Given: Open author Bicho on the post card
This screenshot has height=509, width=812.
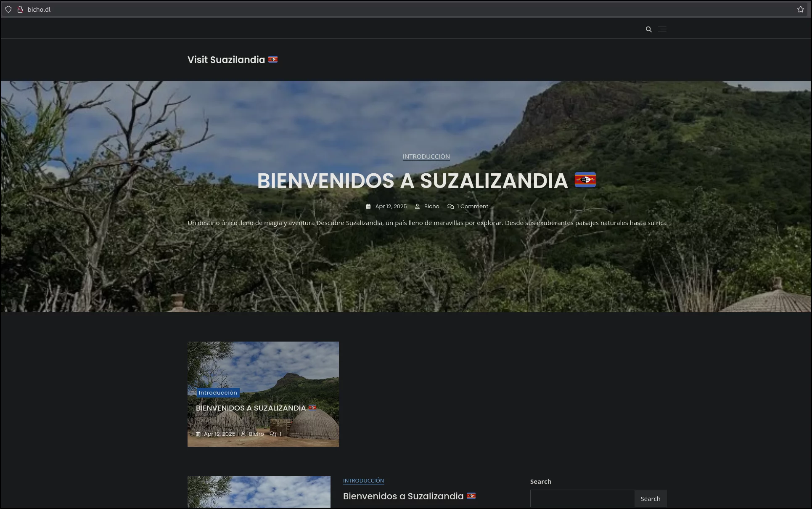Looking at the screenshot, I should 256,434.
